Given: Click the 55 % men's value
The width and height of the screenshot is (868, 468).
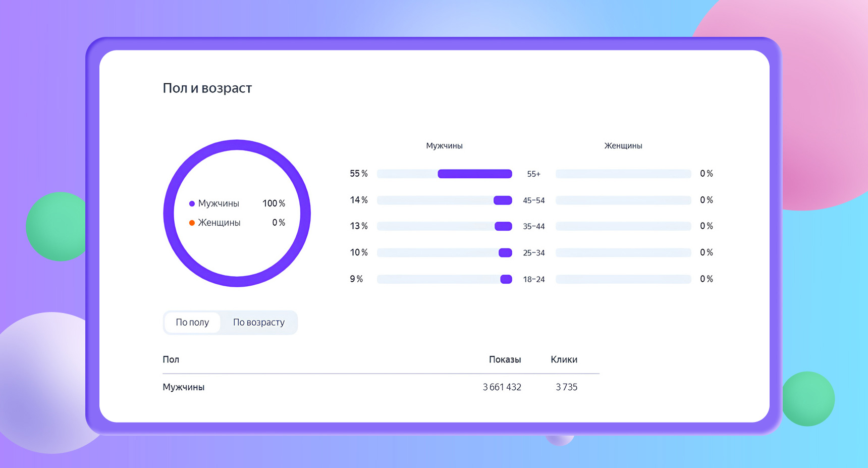Looking at the screenshot, I should (x=359, y=174).
